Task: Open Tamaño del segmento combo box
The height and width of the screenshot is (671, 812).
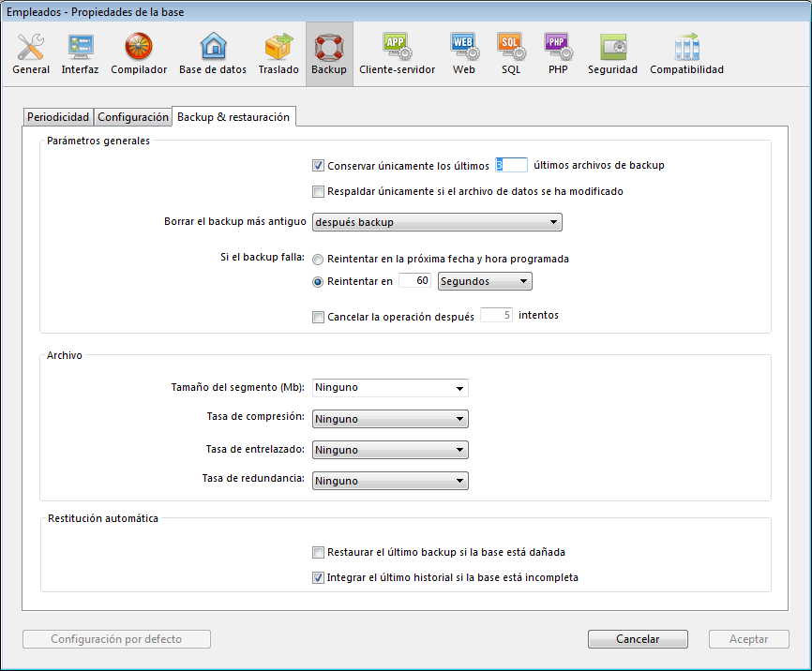Action: coord(390,388)
